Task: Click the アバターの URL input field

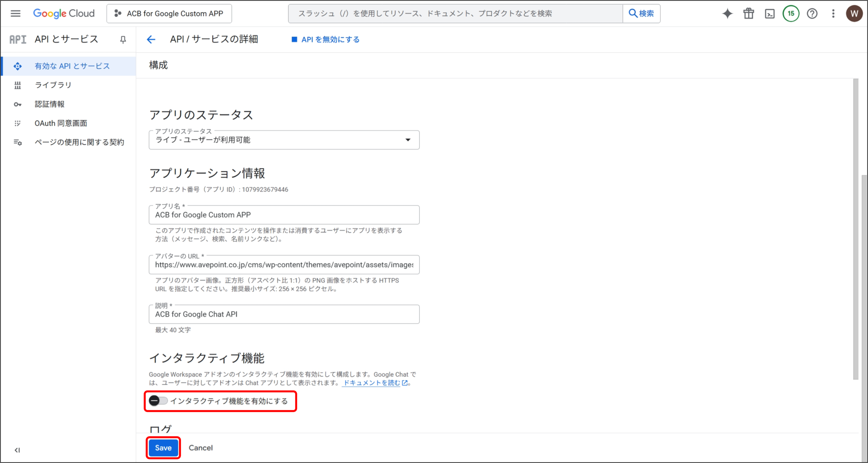Action: pyautogui.click(x=284, y=265)
